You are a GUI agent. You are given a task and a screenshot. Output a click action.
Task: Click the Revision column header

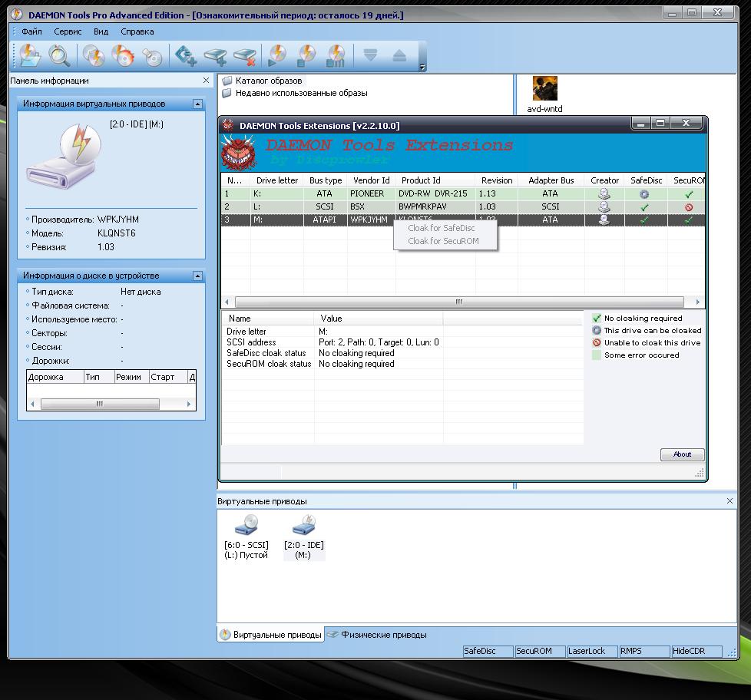pos(497,180)
